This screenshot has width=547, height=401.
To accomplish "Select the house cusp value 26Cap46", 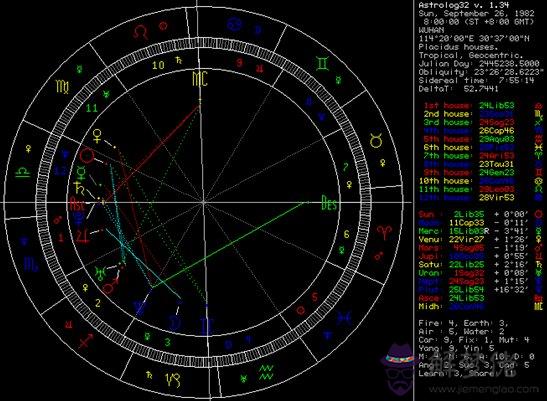I will coord(496,131).
